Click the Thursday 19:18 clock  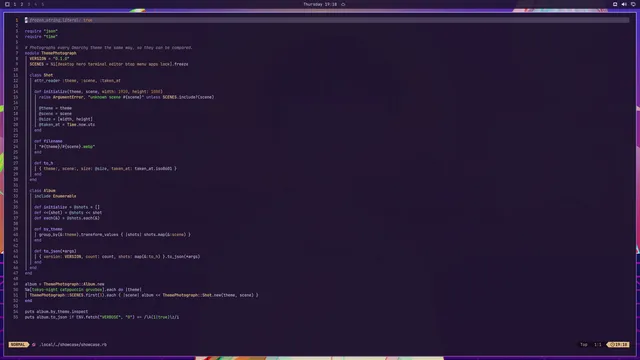click(x=320, y=4)
